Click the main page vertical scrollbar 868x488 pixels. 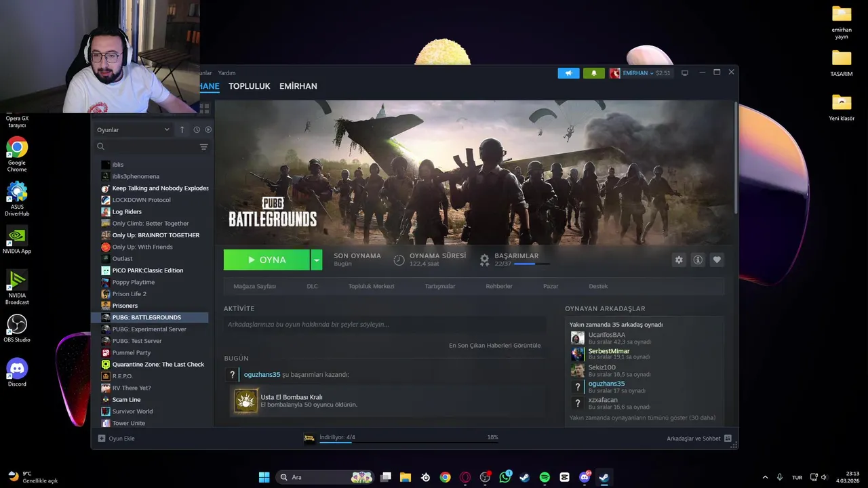[736, 159]
